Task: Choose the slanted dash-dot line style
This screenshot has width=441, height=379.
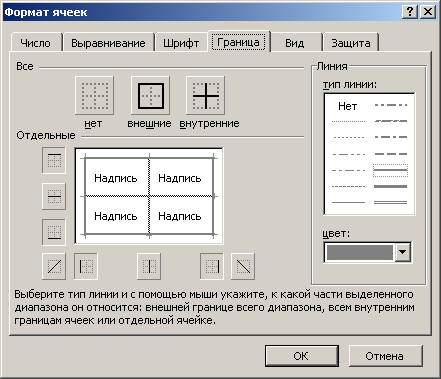Action: tap(391, 121)
